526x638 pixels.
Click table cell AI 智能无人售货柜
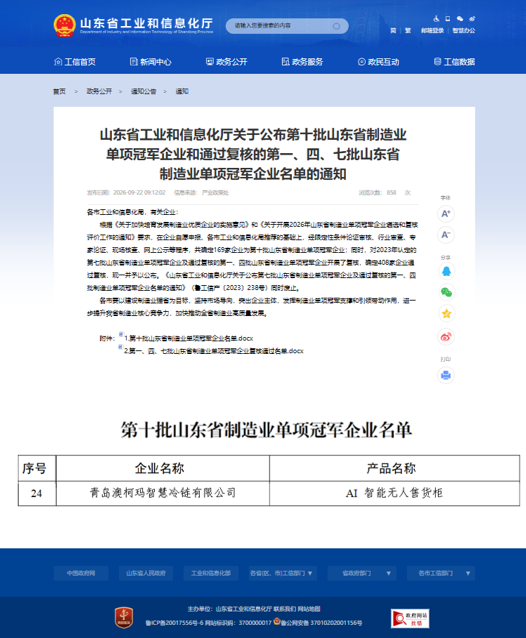point(394,493)
